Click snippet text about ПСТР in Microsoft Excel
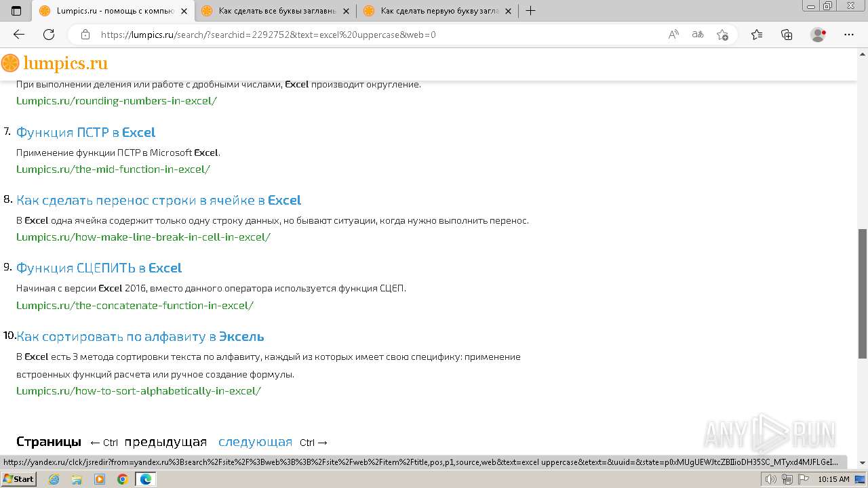The height and width of the screenshot is (488, 868). point(118,152)
